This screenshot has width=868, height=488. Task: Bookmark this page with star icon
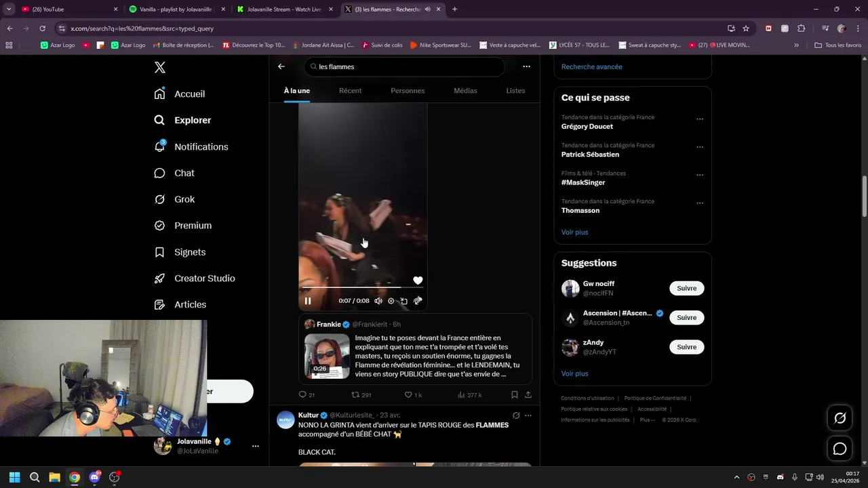click(746, 28)
